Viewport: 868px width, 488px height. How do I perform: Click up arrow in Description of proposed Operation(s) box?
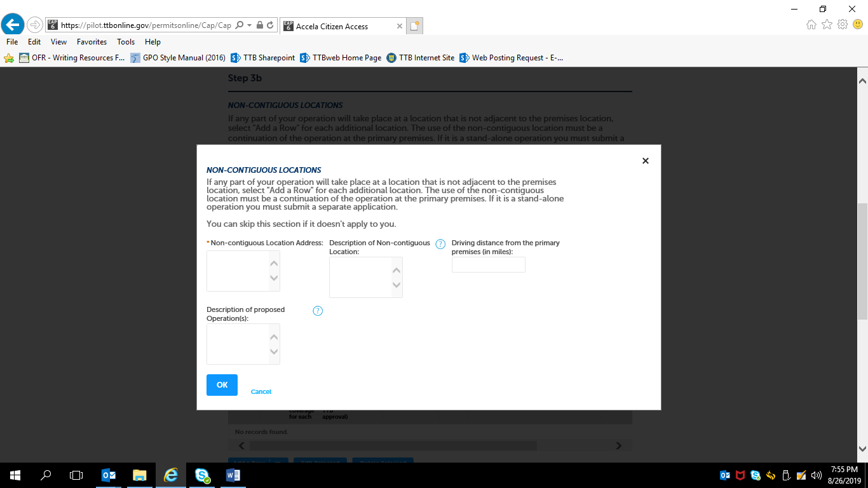(274, 336)
